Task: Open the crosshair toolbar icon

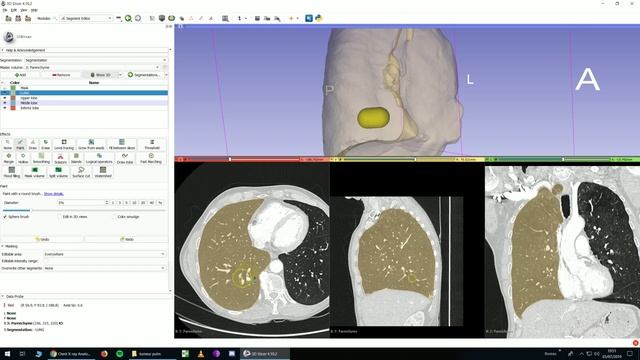Action: point(291,18)
